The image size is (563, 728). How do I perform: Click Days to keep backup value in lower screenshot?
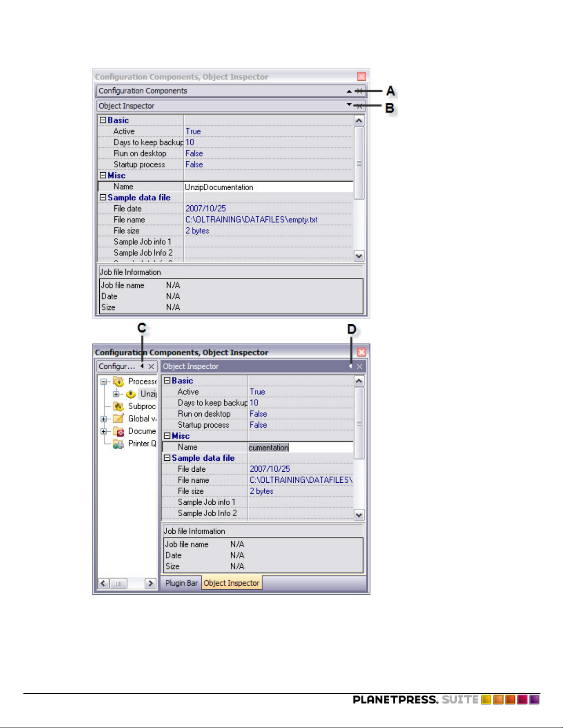tap(254, 403)
